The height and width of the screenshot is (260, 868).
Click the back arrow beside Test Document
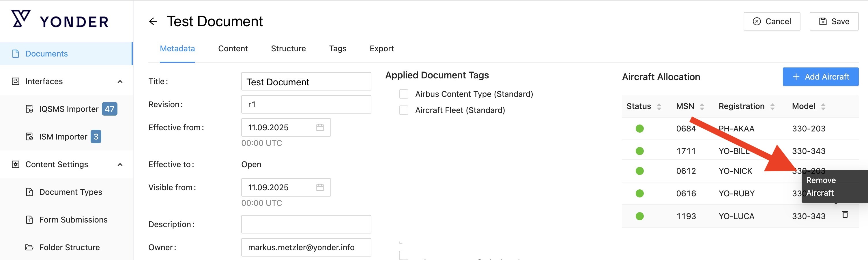153,22
